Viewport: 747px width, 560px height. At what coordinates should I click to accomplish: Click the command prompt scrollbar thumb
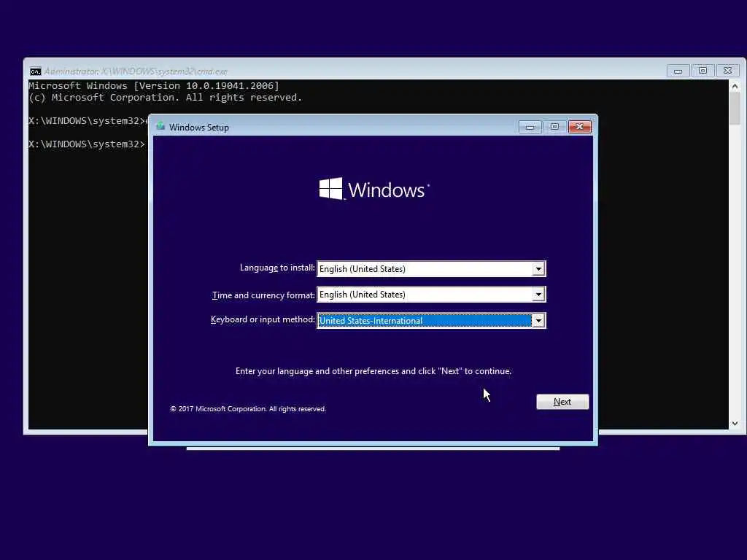[x=735, y=108]
